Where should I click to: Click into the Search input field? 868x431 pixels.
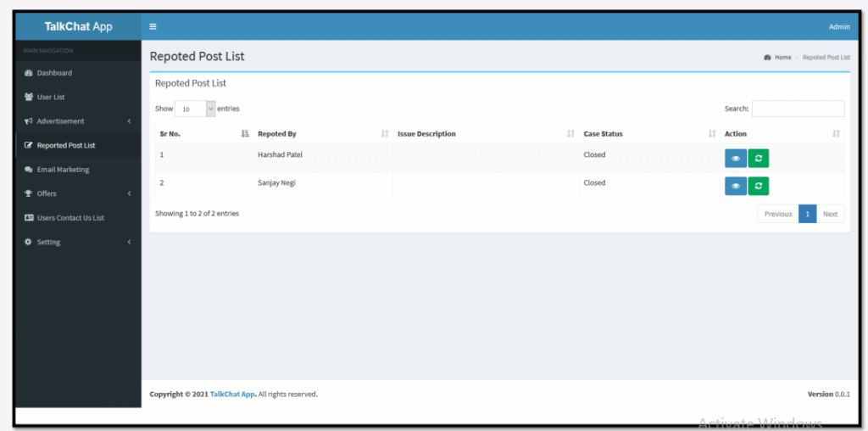pyautogui.click(x=798, y=109)
